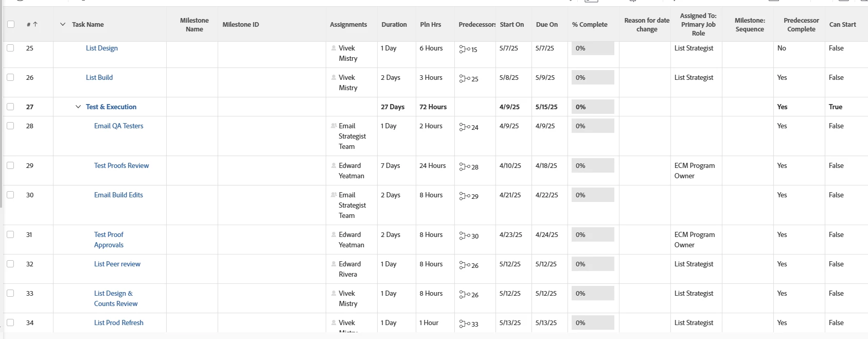Open the List Peer review task link

(x=117, y=264)
